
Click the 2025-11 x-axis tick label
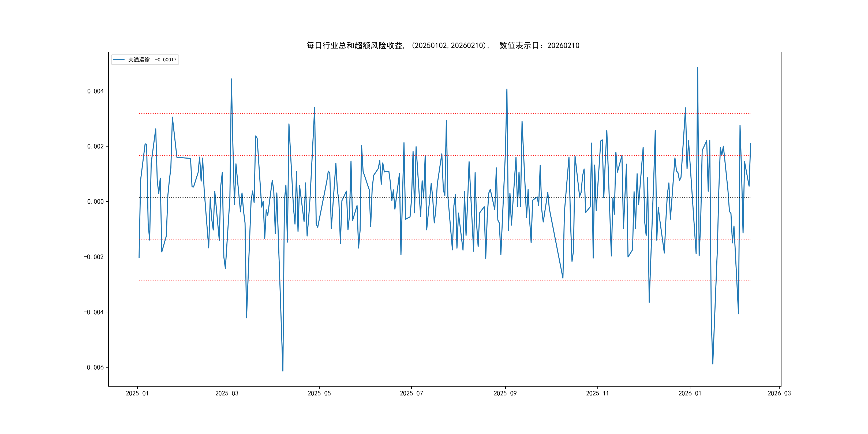coord(597,393)
